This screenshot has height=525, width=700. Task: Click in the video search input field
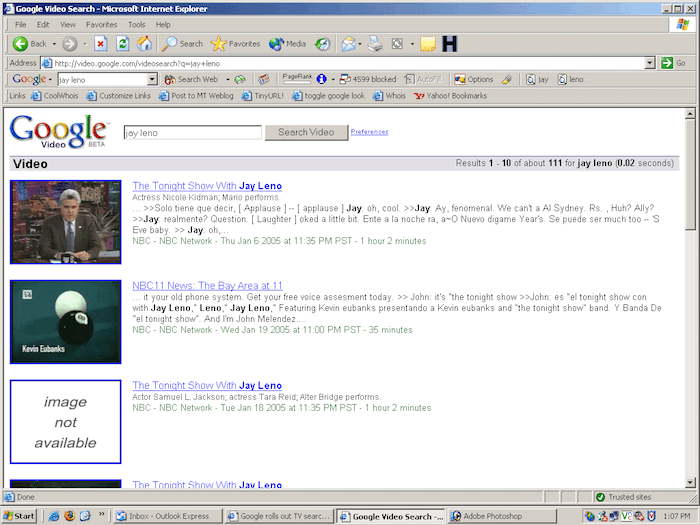pos(191,132)
